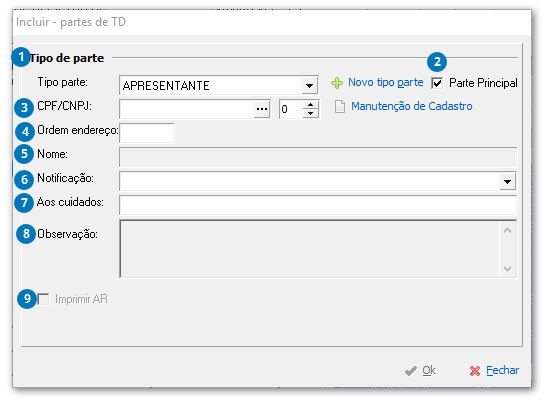Click the green plus Novo tipo parte icon
Screen dimensions: 545x401
coord(337,83)
